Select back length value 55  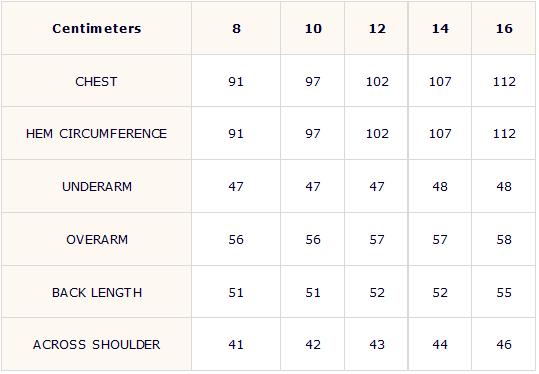(504, 293)
